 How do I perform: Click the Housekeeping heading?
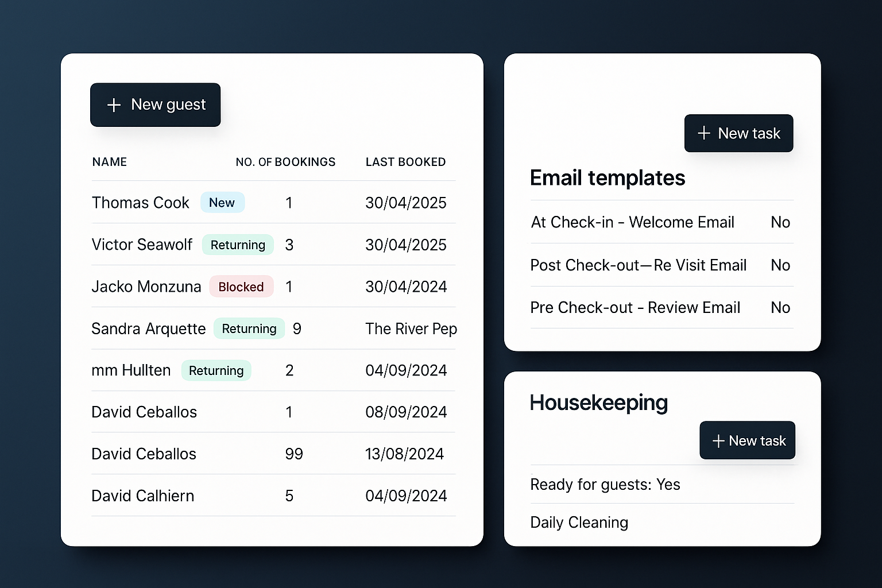click(599, 403)
